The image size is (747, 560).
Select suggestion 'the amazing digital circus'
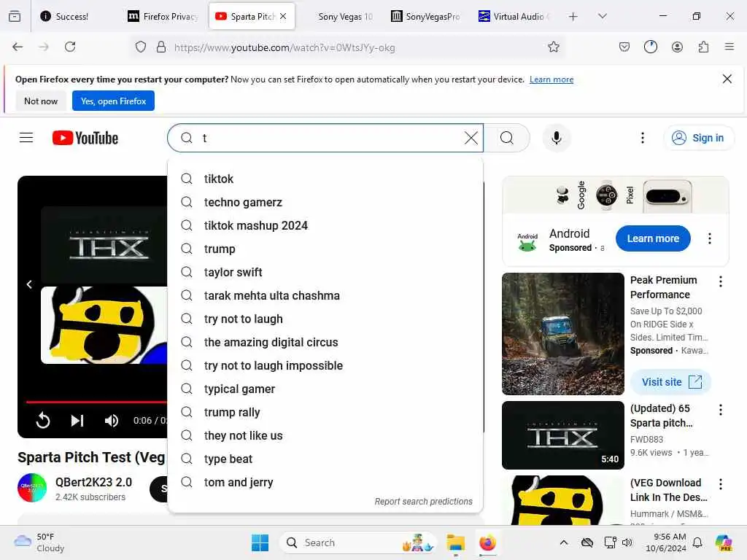(325, 343)
